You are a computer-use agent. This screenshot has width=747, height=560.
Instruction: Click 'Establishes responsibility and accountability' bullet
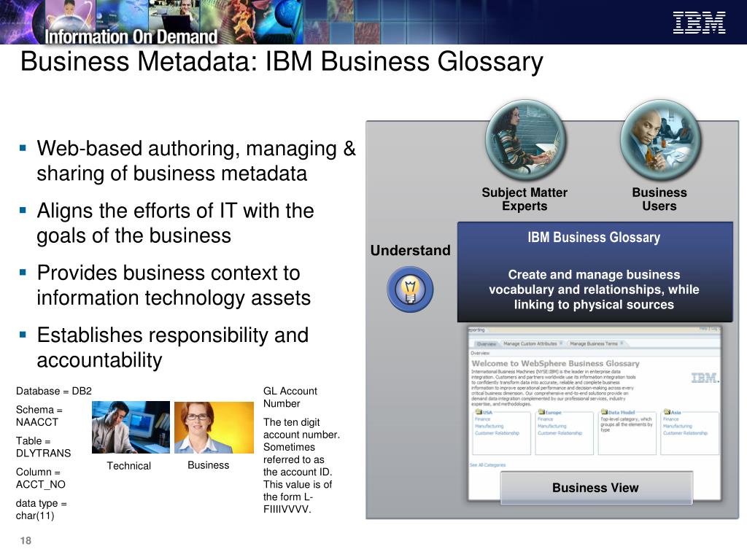(x=172, y=348)
